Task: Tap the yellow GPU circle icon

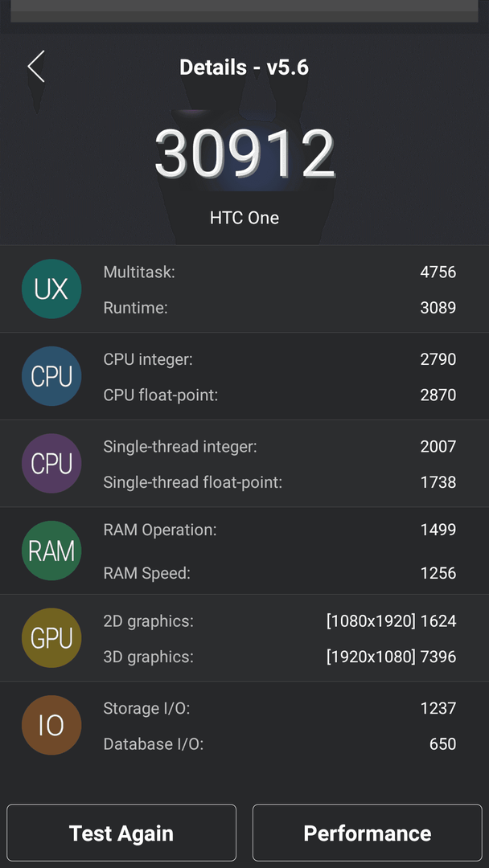Action: [x=51, y=637]
